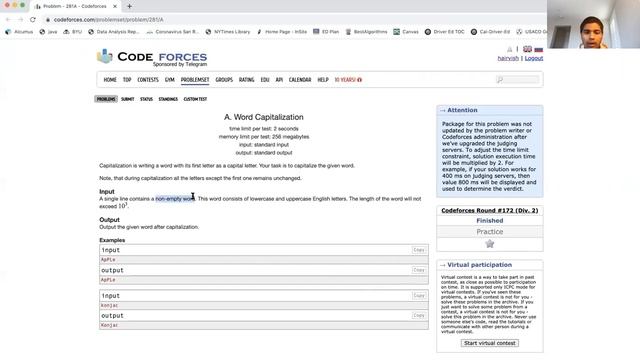Click the Attention sidebar header
The image size is (640, 360).
click(462, 110)
